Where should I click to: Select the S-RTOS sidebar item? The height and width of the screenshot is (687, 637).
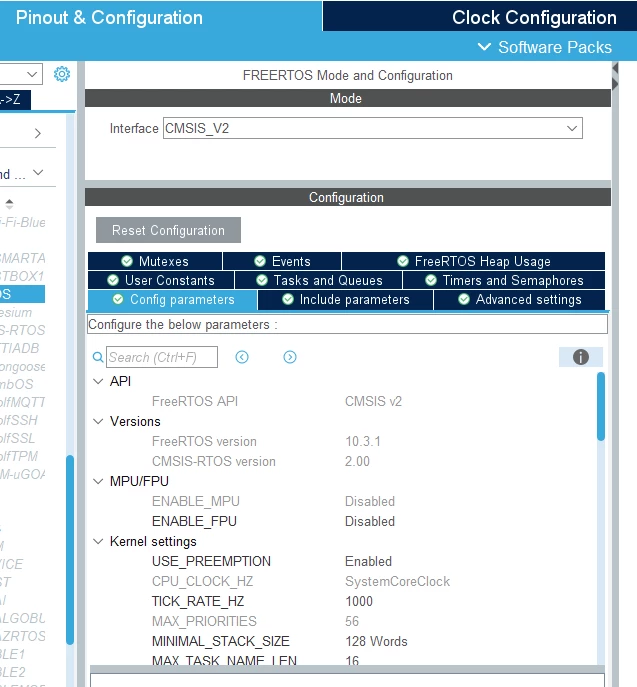point(22,330)
